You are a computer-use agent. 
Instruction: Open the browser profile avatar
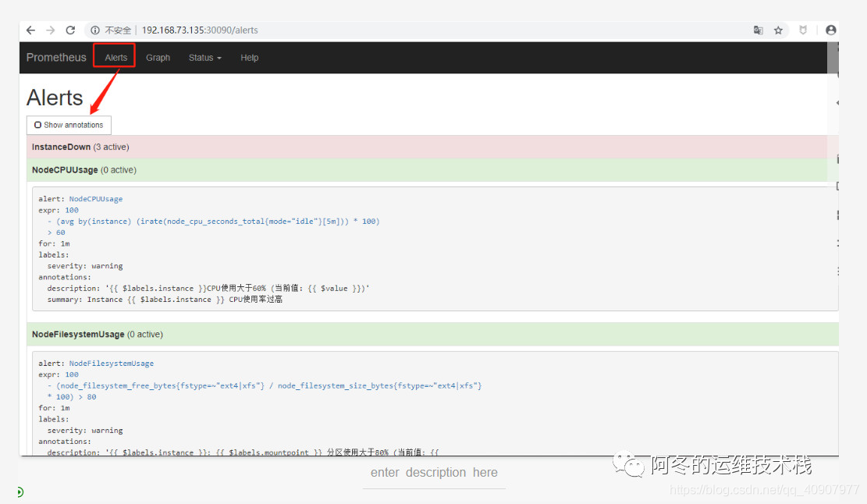click(830, 30)
